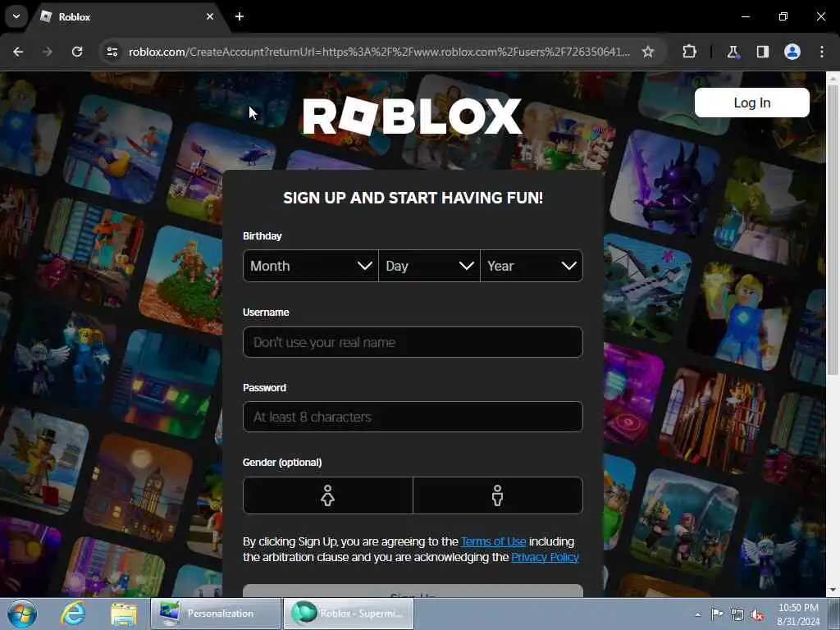Click the scrollbar down arrow
This screenshot has height=630, width=840.
(x=833, y=591)
